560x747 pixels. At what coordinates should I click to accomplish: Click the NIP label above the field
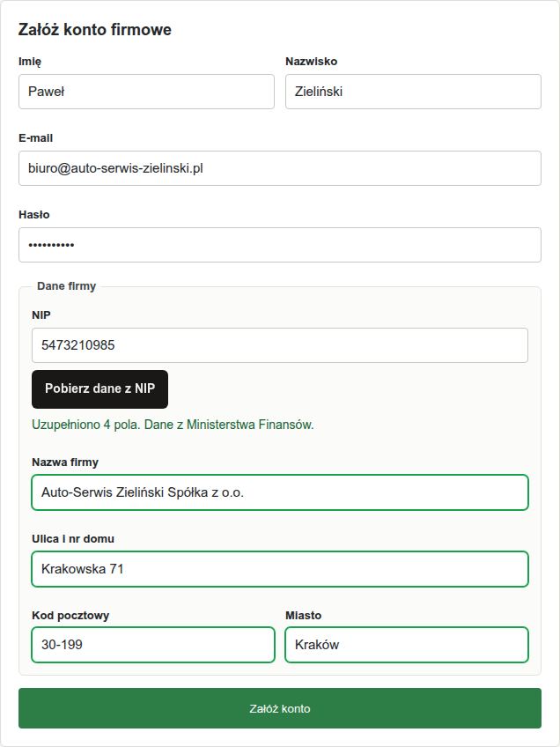click(x=41, y=314)
